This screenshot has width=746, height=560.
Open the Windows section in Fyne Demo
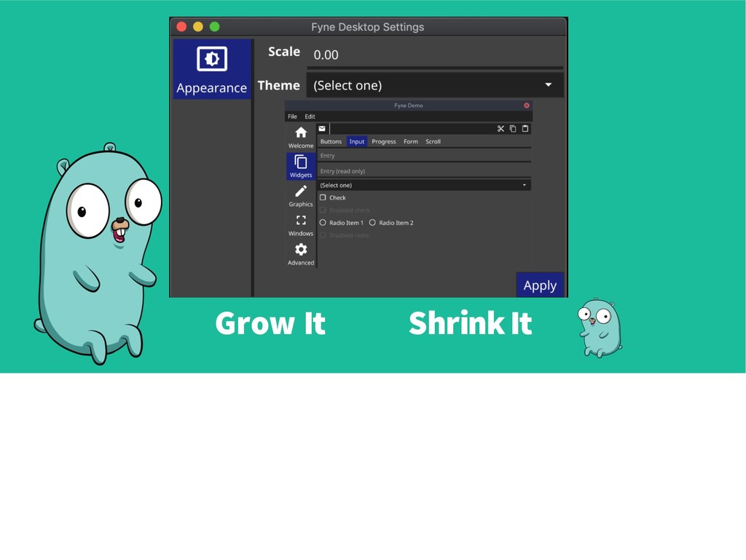[x=301, y=221]
